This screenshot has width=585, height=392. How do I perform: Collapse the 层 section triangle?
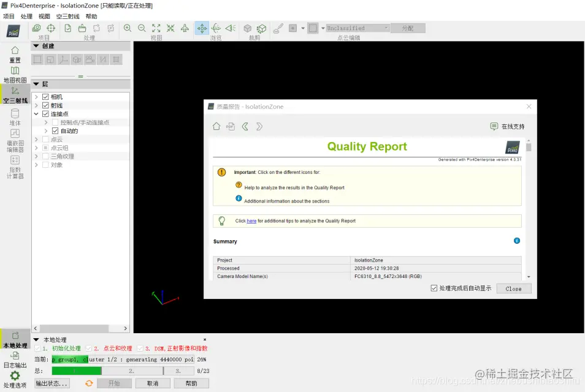pos(36,84)
